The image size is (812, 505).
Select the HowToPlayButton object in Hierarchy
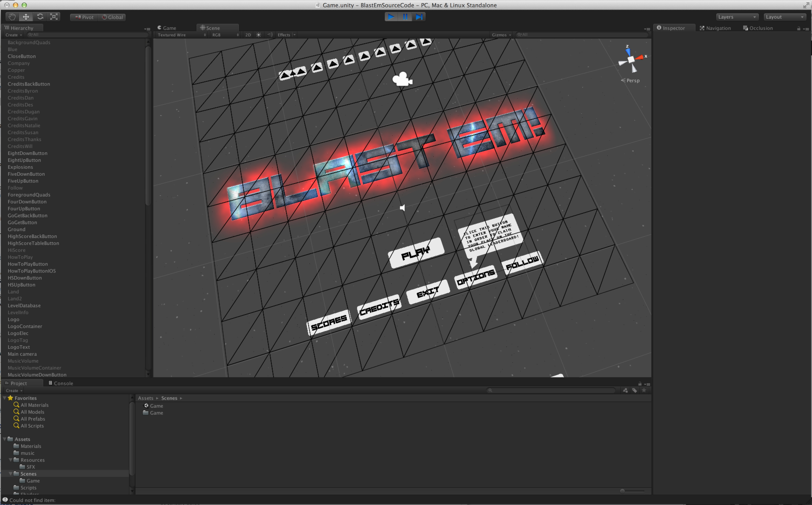point(28,264)
